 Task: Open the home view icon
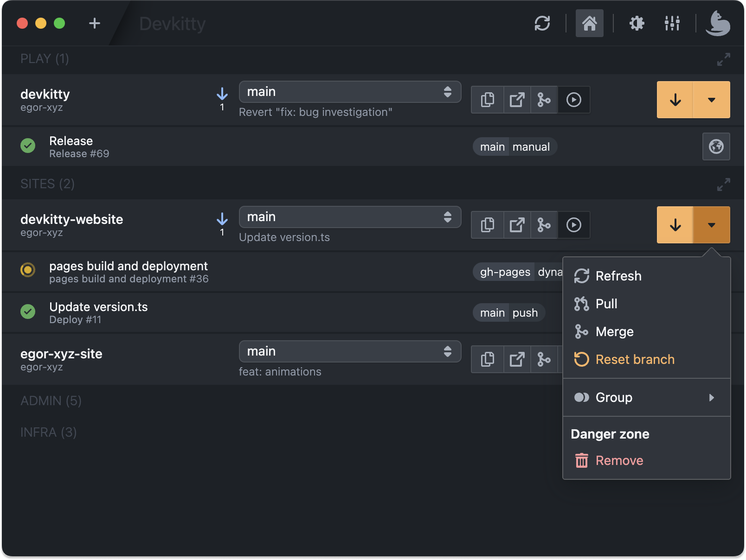pos(589,23)
